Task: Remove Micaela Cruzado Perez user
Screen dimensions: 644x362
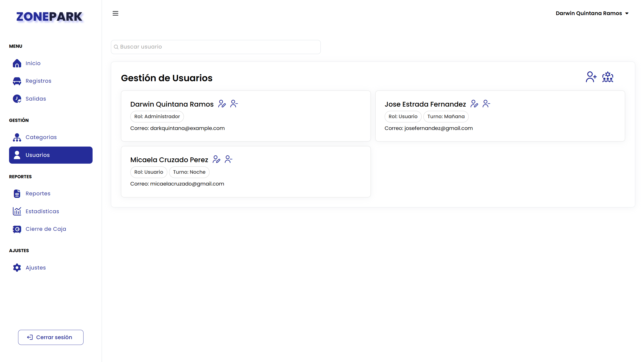Action: click(228, 159)
